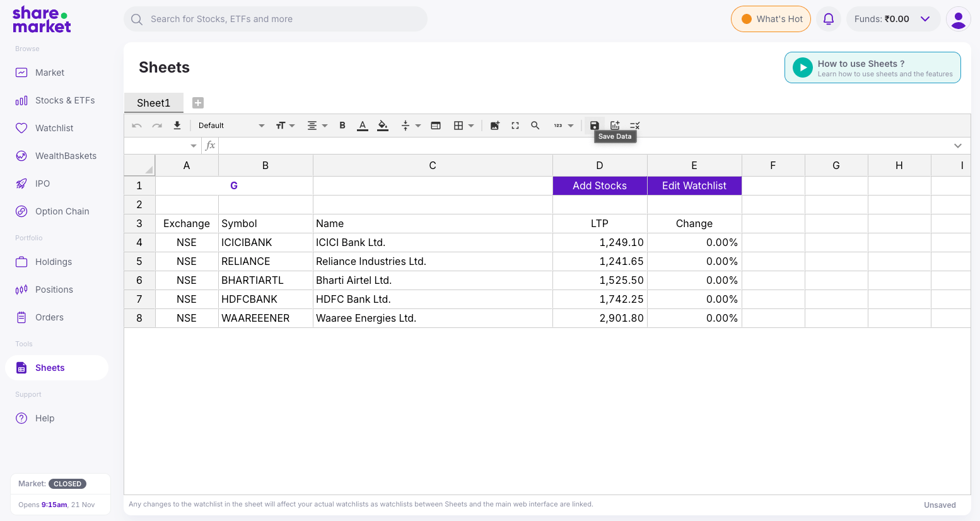Click the redo arrow in the toolbar
This screenshot has width=980, height=521.
pos(157,126)
